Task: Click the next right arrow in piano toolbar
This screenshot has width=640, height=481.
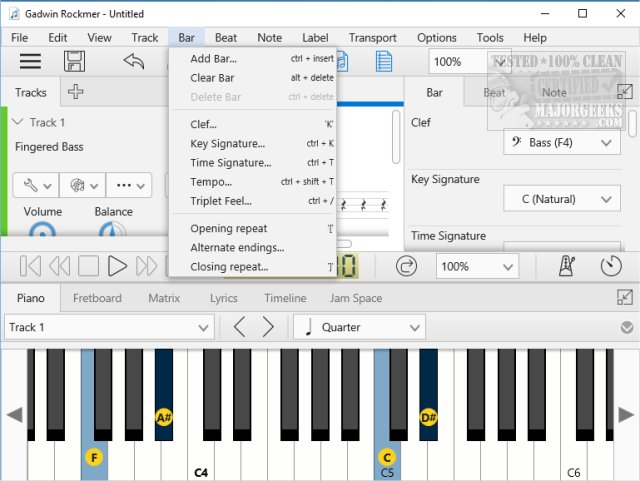Action: tap(268, 327)
